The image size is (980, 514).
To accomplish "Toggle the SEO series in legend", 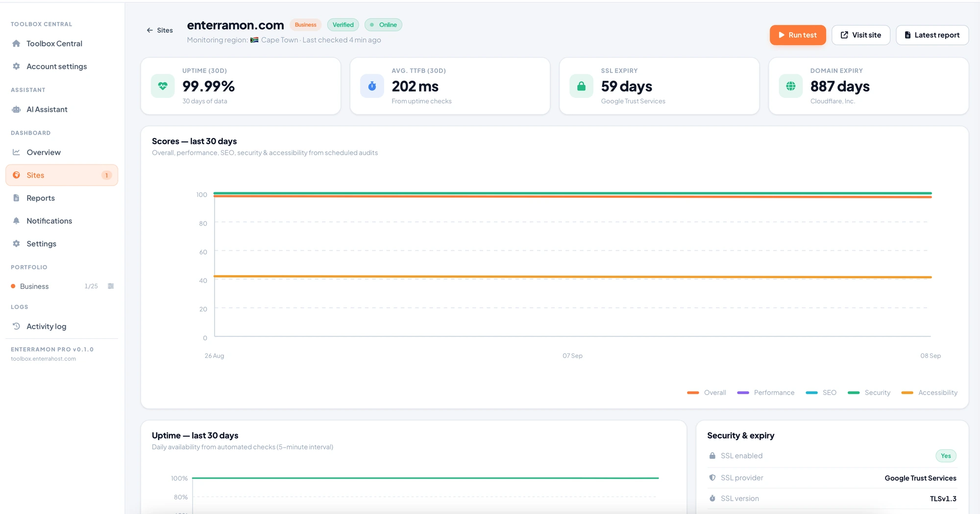I will coord(821,393).
